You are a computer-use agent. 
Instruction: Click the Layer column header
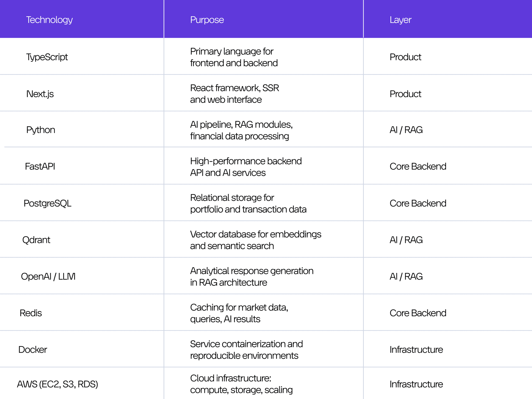[400, 20]
